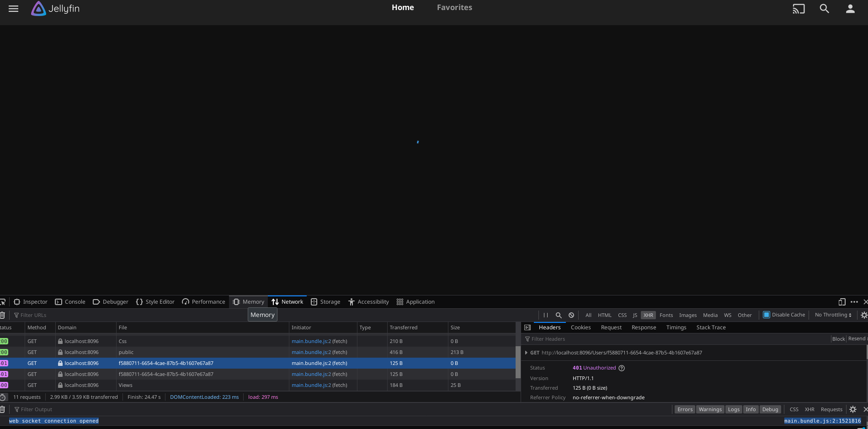Open main.bundle.js:2:1521816 source link

point(822,421)
